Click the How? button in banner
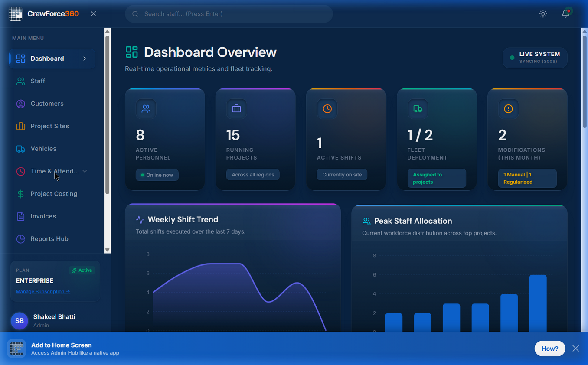The image size is (588, 365). 550,349
